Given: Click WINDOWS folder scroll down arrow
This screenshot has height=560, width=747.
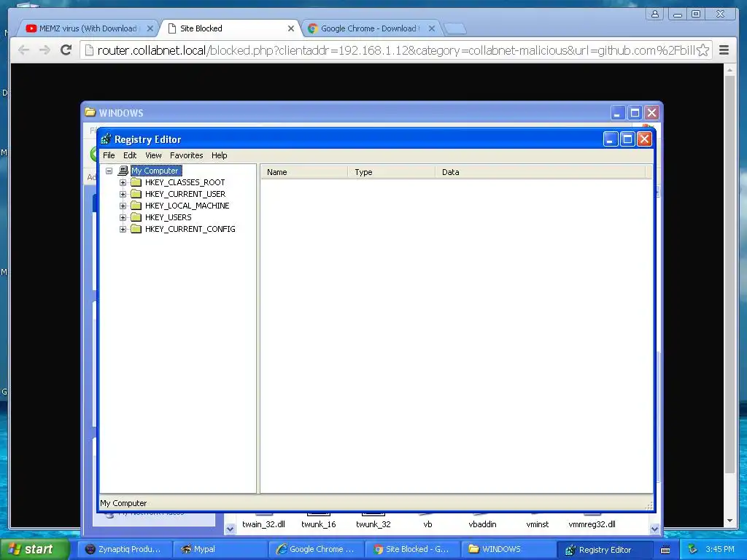Looking at the screenshot, I should pyautogui.click(x=654, y=529).
